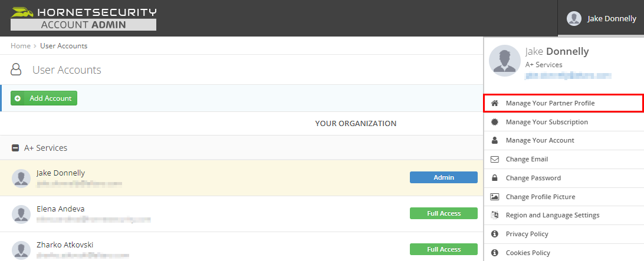
Task: Collapse the A+ Services organization group
Action: click(x=16, y=148)
